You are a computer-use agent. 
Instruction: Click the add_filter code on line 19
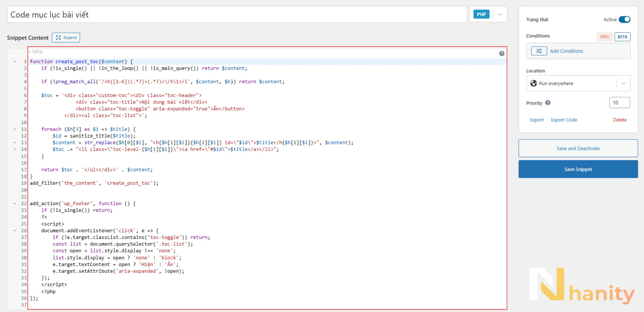94,183
